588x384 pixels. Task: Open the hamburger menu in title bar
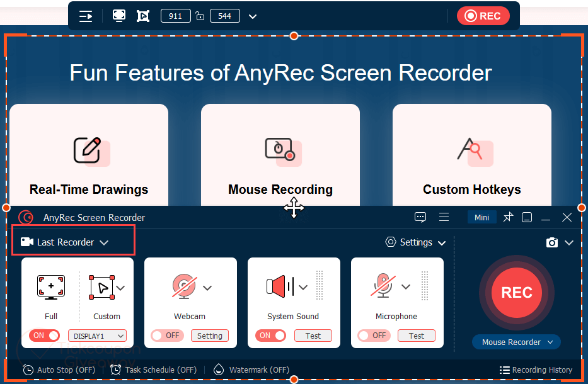tap(444, 217)
